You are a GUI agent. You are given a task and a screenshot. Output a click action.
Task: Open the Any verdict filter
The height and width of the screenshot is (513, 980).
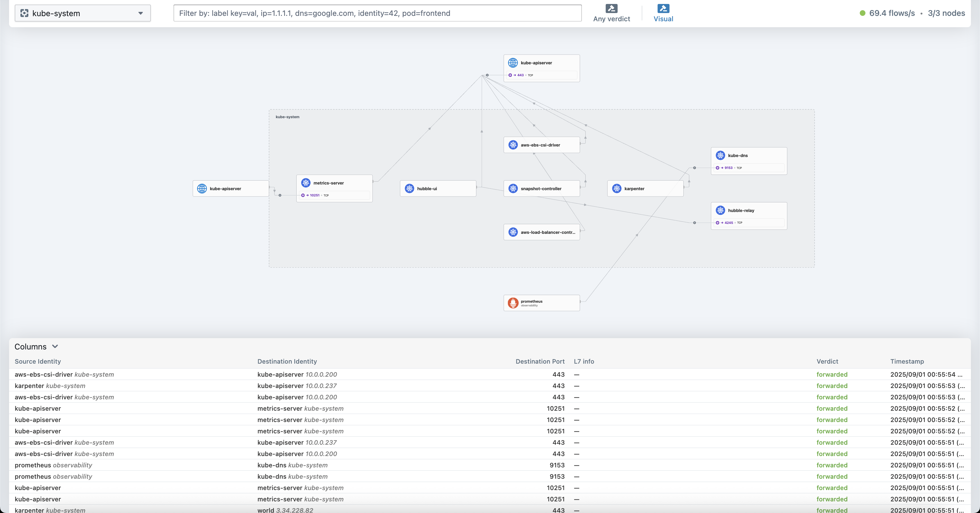click(611, 13)
